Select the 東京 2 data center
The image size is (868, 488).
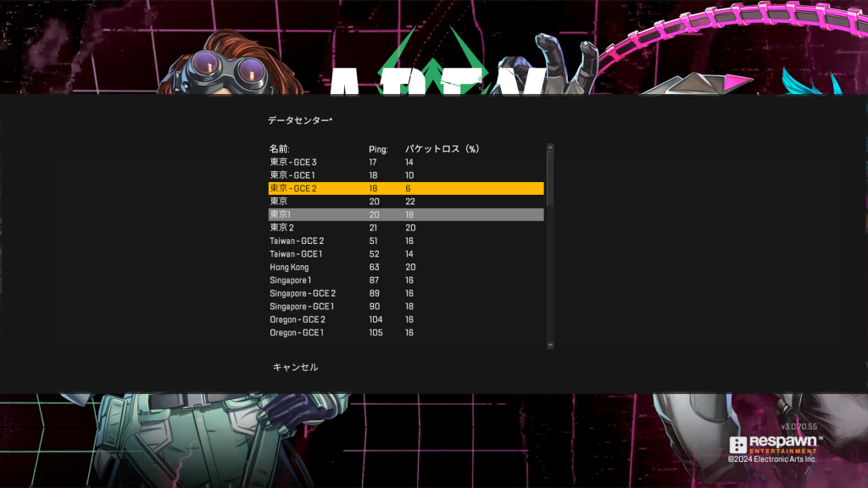coord(282,228)
